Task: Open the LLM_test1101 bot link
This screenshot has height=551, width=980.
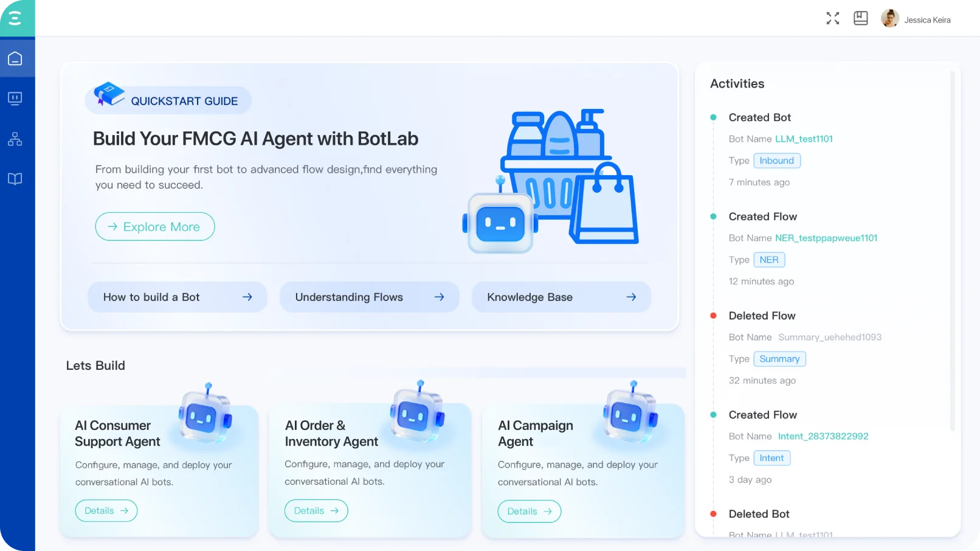Action: point(804,139)
